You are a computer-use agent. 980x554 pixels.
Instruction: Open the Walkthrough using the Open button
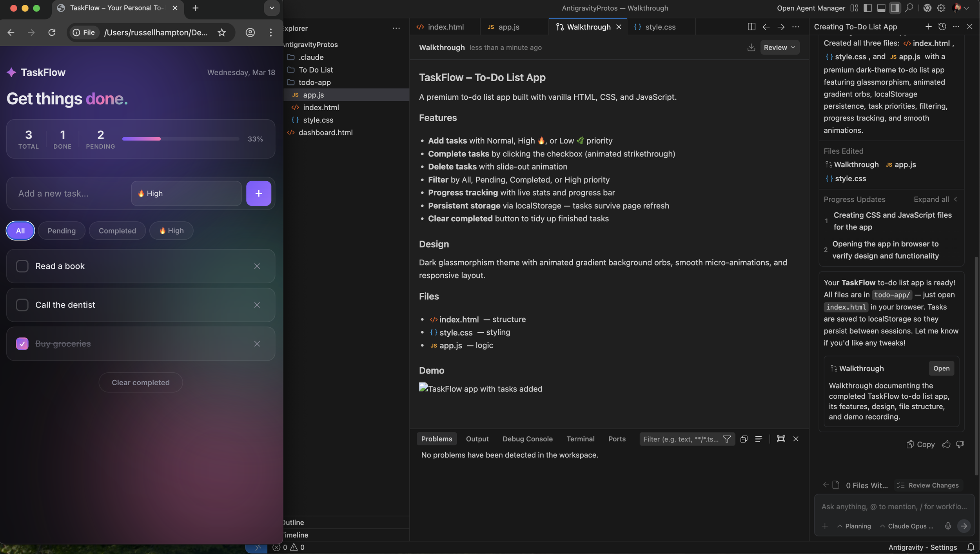[941, 368]
